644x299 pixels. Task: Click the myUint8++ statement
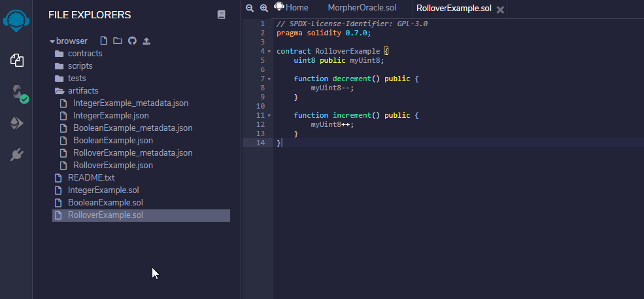click(332, 124)
